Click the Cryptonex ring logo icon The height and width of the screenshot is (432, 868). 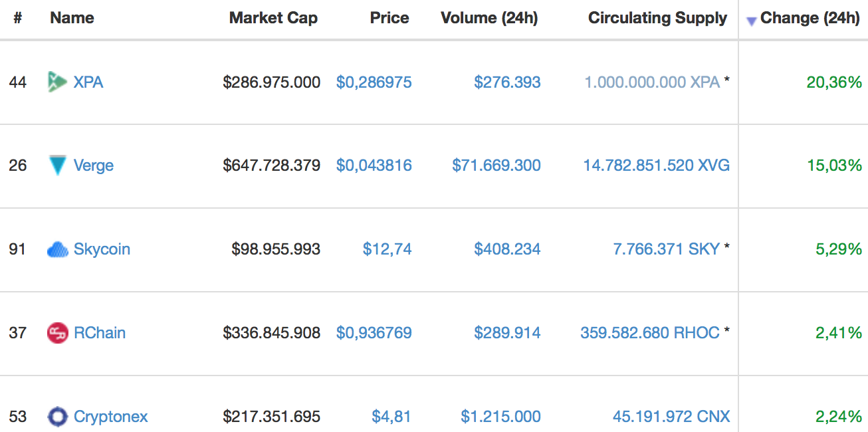coord(58,417)
